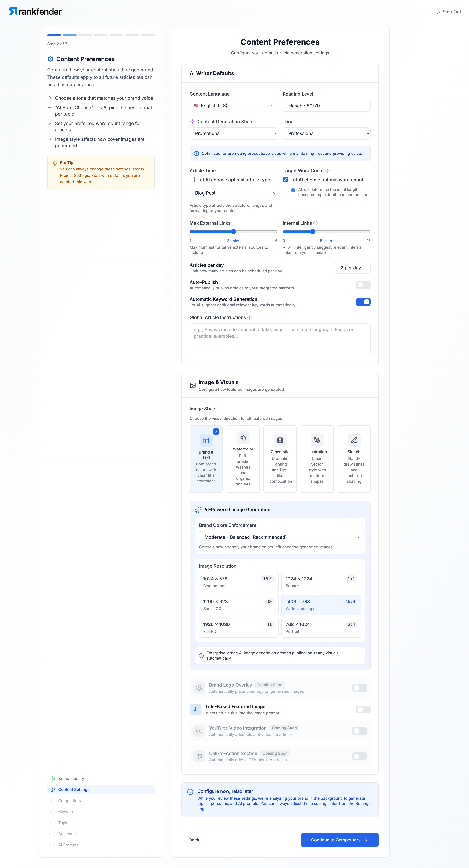Click the Max External Links slider handle

click(234, 231)
